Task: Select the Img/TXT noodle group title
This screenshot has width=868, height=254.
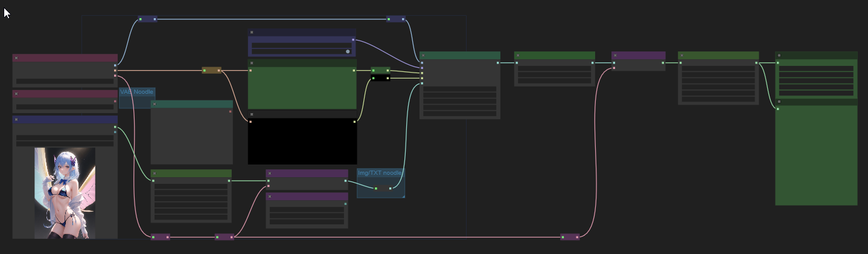Action: [380, 172]
